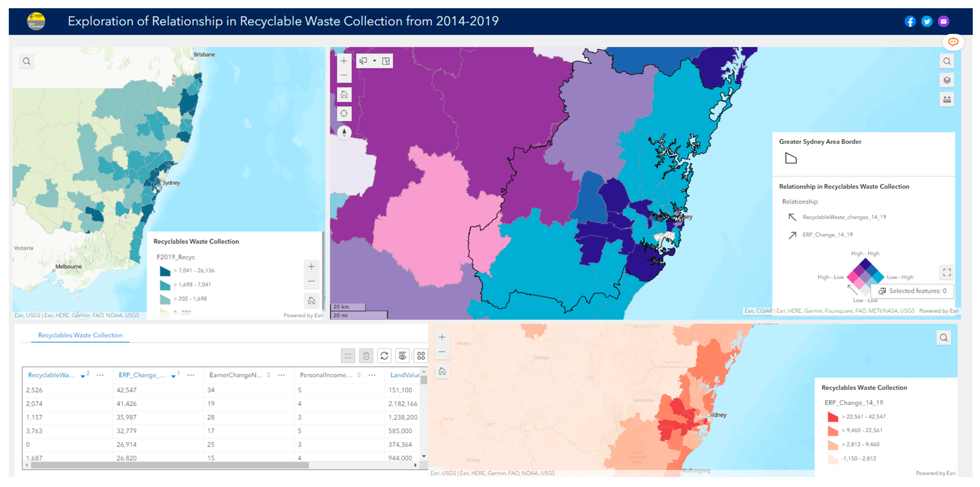Click the My Location crosshair button
Image resolution: width=980 pixels, height=487 pixels.
[344, 113]
